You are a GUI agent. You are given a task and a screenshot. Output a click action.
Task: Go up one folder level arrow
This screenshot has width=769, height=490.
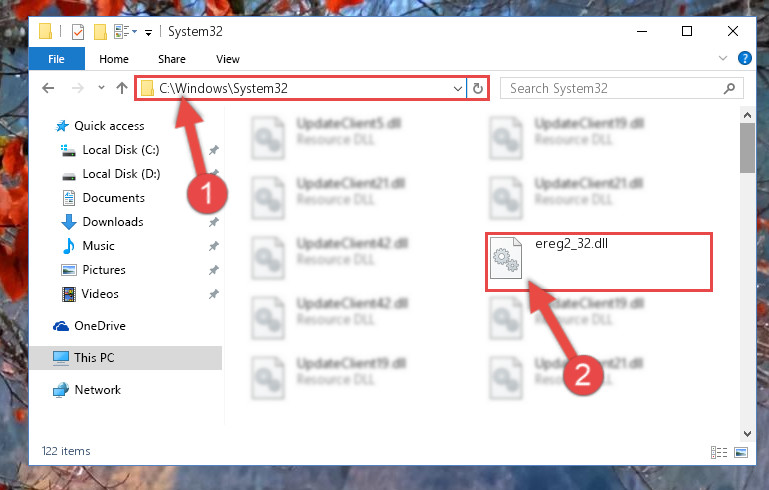[122, 88]
